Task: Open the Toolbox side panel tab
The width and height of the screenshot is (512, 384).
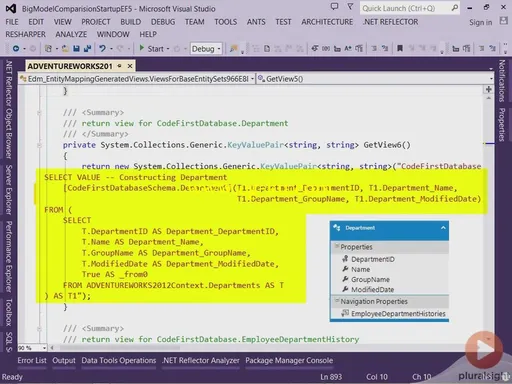Action: click(9, 313)
